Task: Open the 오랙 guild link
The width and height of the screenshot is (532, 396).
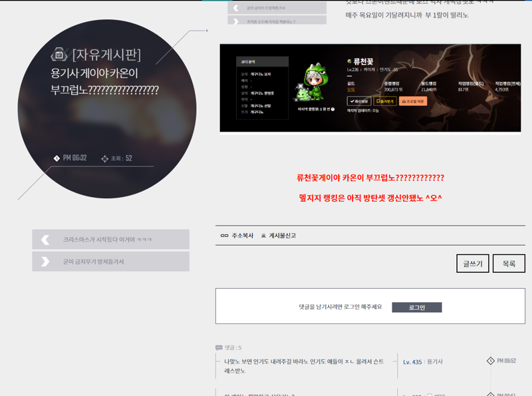Action: [x=351, y=90]
